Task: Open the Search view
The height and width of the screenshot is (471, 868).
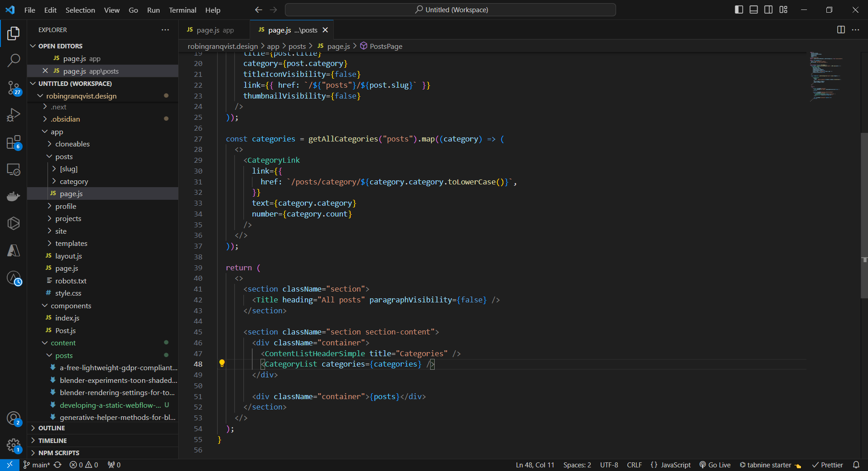Action: coord(14,60)
